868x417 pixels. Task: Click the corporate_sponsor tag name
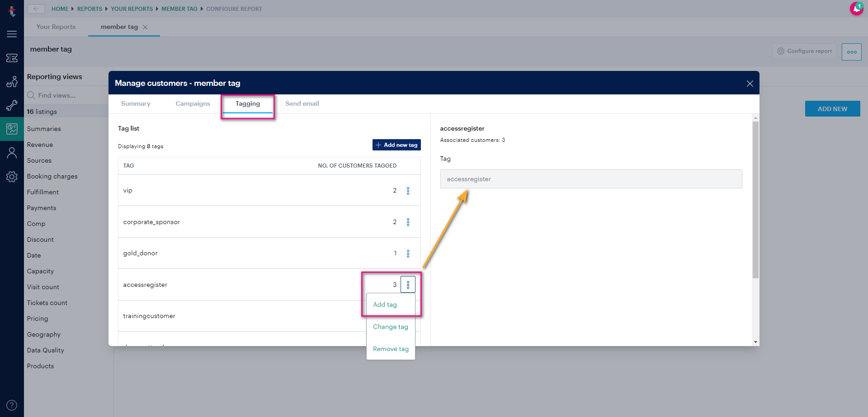click(151, 222)
